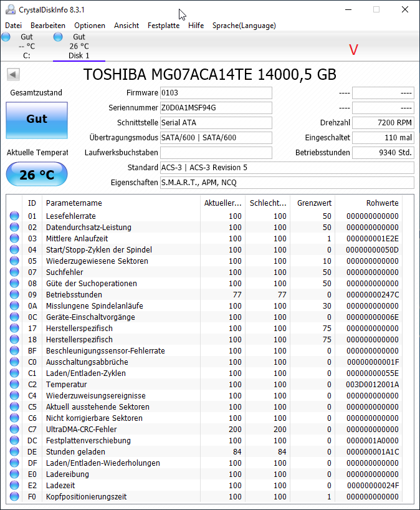Open the Optionen menu
Screen dimensions: 420x510
(x=90, y=26)
